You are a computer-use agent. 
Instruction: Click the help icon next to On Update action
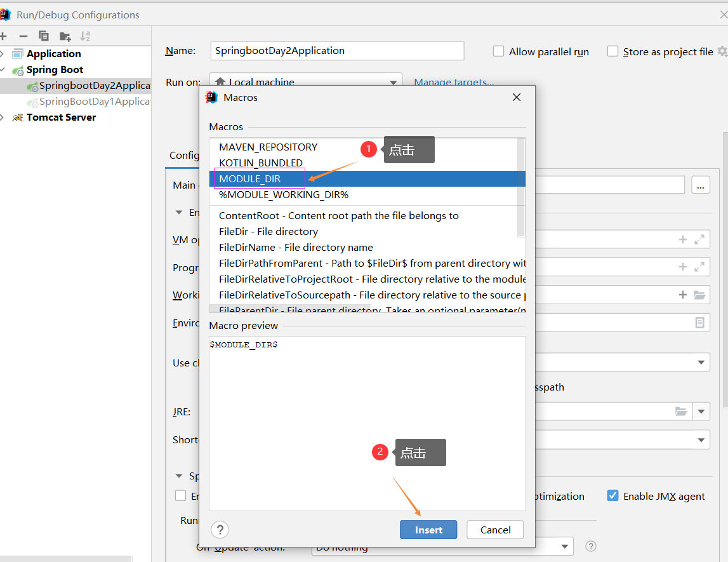590,546
